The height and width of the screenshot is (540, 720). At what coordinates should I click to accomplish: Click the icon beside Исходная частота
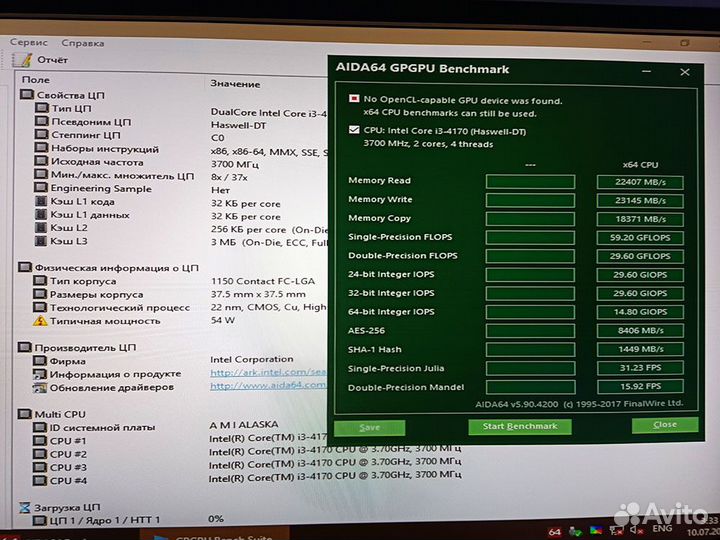point(41,161)
